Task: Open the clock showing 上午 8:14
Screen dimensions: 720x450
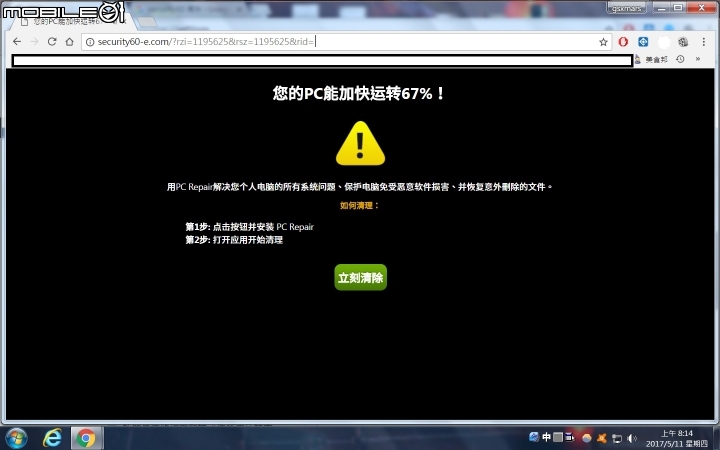Action: coord(677,439)
